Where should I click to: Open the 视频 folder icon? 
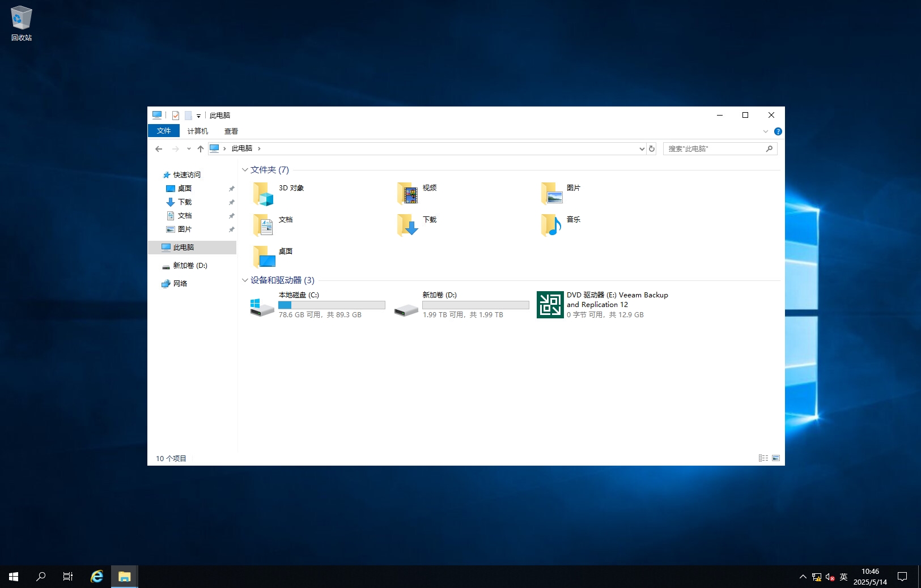coord(408,194)
